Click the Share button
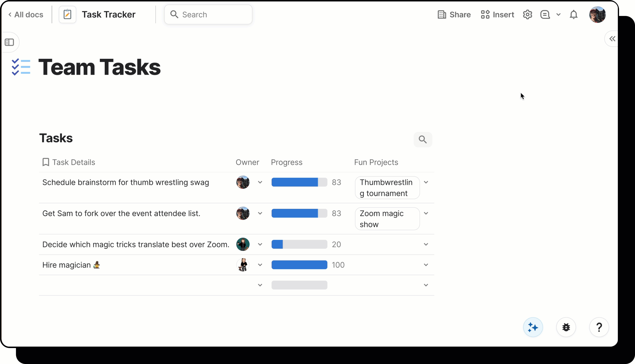This screenshot has width=635, height=364. [x=454, y=15]
